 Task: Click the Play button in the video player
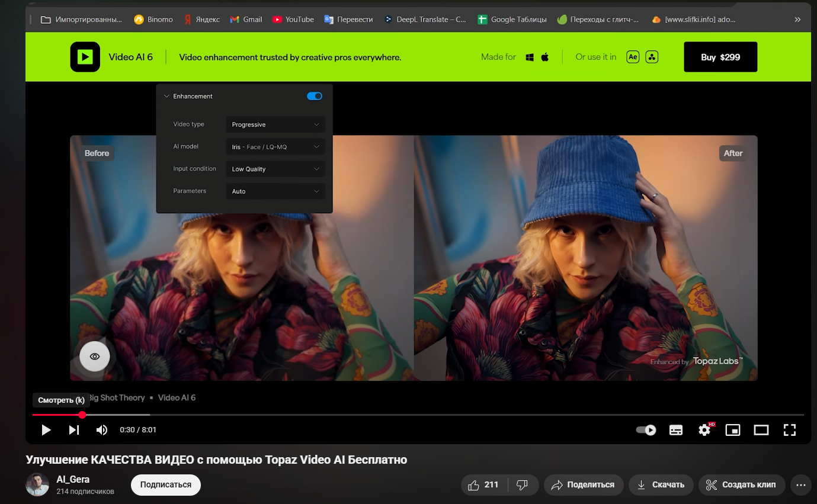46,430
